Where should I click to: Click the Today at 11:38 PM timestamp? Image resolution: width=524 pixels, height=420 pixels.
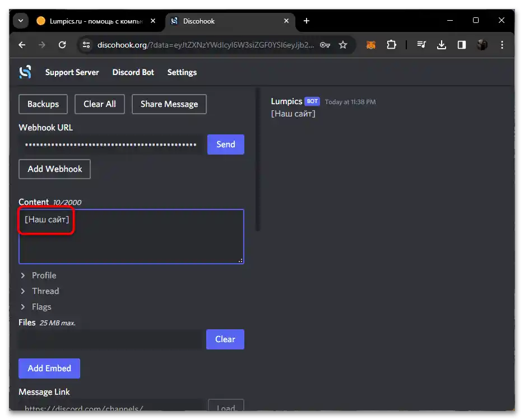[x=350, y=102]
